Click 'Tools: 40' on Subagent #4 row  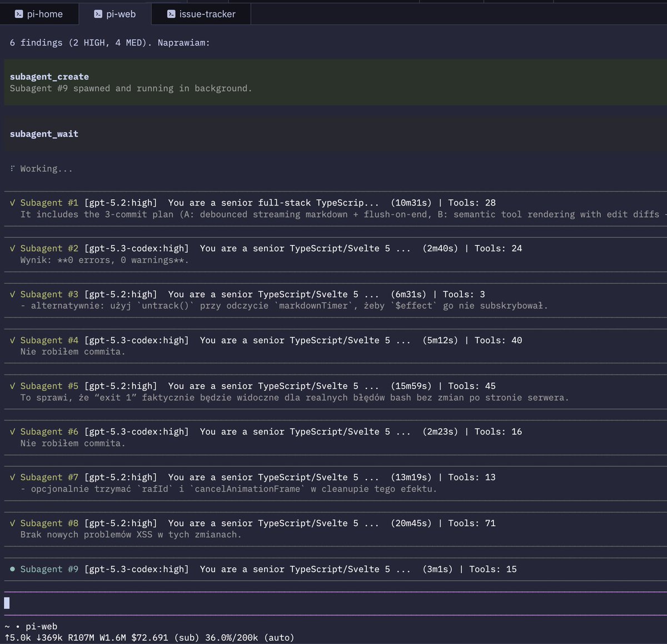point(499,340)
